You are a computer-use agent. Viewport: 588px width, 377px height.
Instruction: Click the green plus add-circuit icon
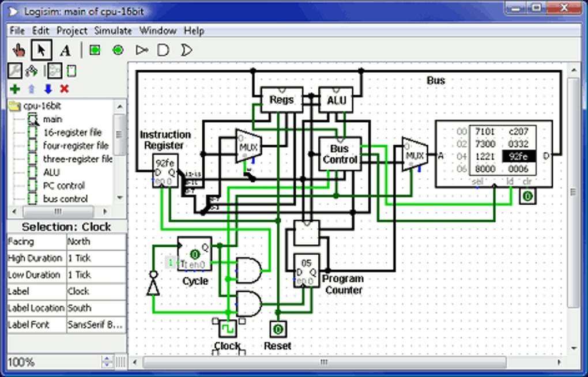15,89
